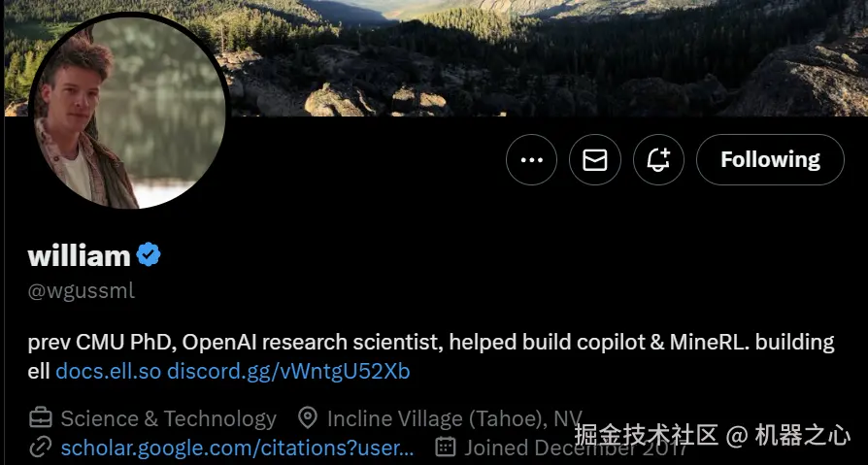This screenshot has width=868, height=465.
Task: Click the envelope message icon
Action: (595, 160)
